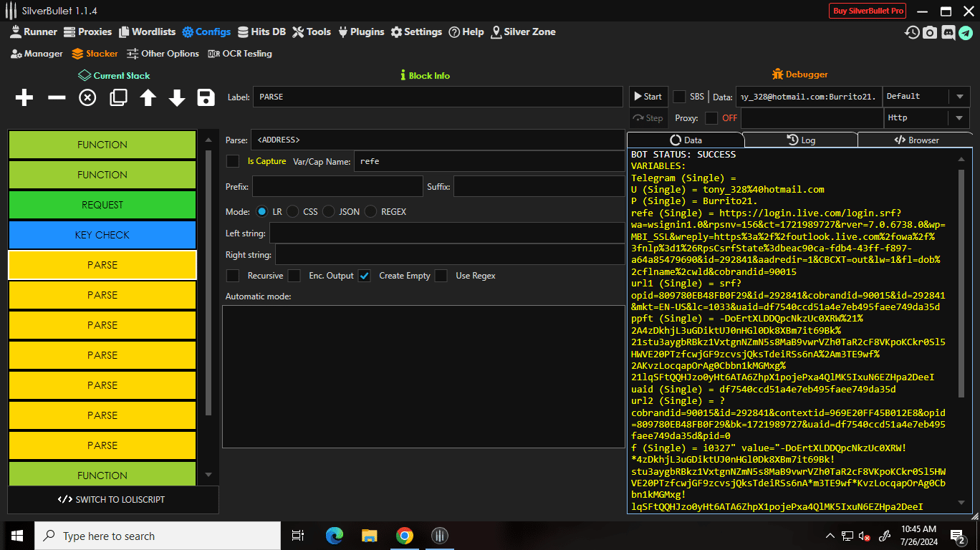This screenshot has width=980, height=550.
Task: Open the Help section
Action: click(466, 32)
